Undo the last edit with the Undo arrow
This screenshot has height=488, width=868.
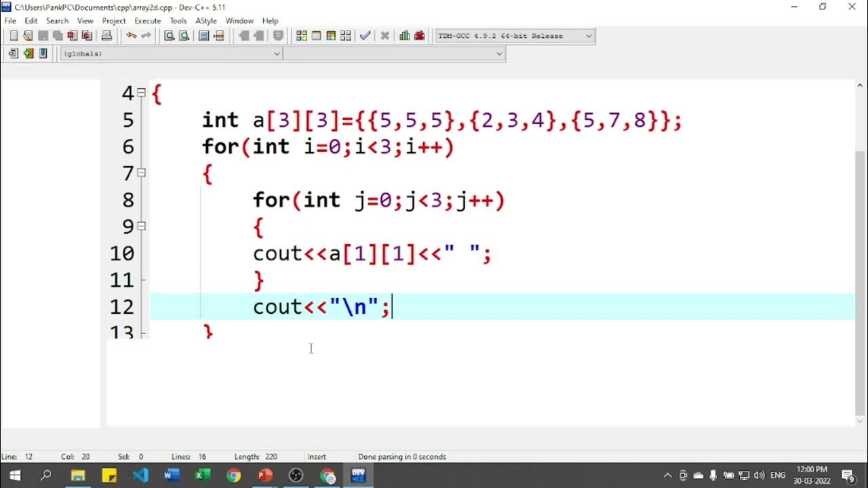click(133, 35)
